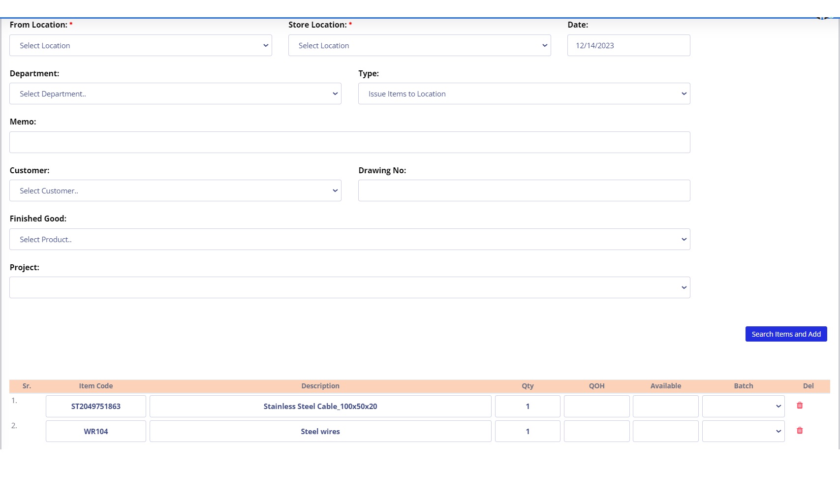
Task: Expand the Select Customer dropdown
Action: [x=175, y=190]
